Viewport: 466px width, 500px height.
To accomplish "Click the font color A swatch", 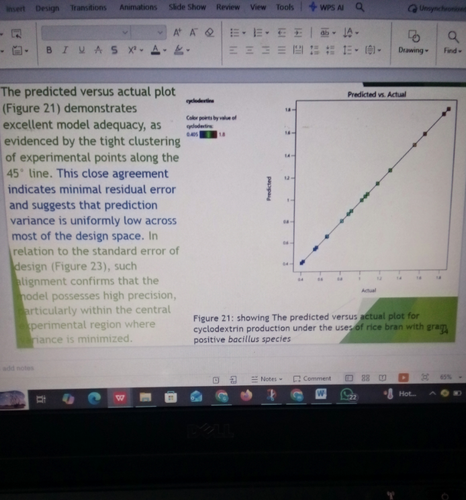I will tap(155, 50).
